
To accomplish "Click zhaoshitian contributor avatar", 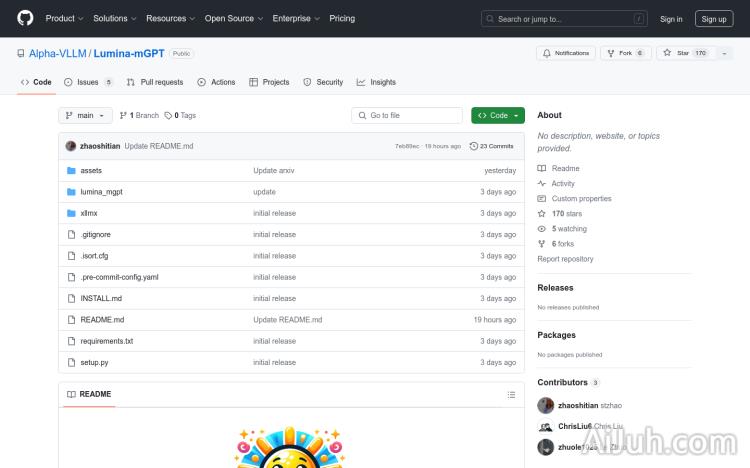I will (545, 405).
